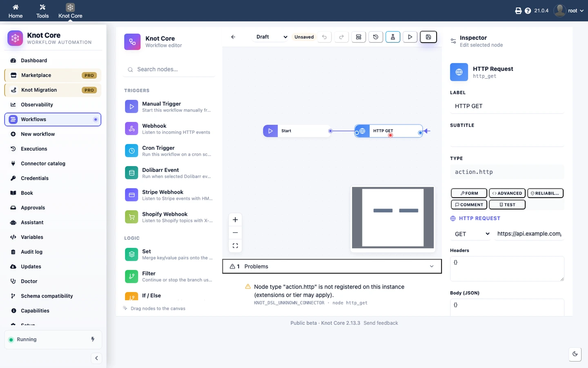
Task: Click the lightning bolt next to Running
Action: point(93,339)
